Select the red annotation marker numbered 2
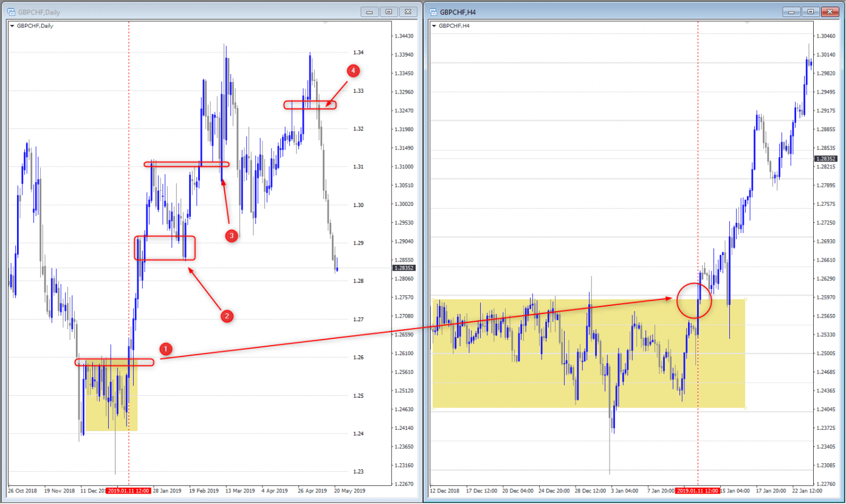Image resolution: width=846 pixels, height=504 pixels. 226,315
